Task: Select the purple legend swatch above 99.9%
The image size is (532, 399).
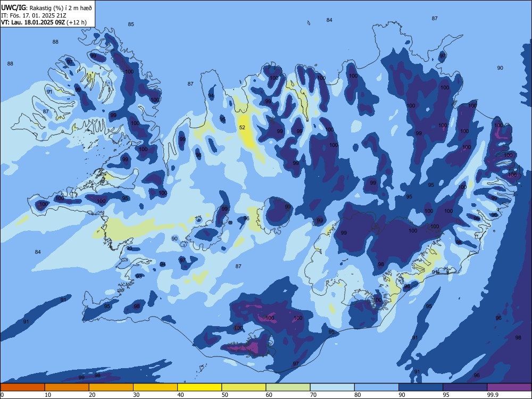Action: pyautogui.click(x=509, y=387)
